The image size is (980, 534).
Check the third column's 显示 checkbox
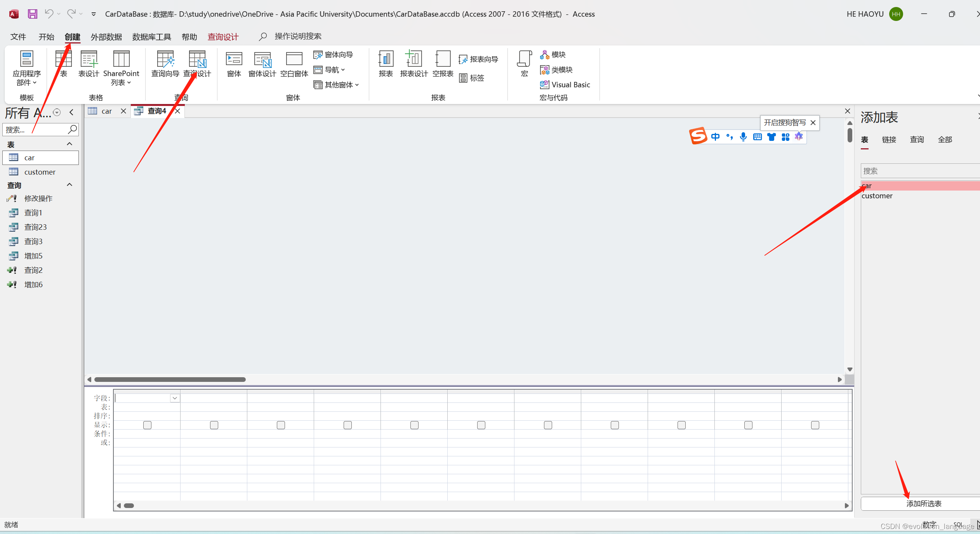[x=281, y=425]
